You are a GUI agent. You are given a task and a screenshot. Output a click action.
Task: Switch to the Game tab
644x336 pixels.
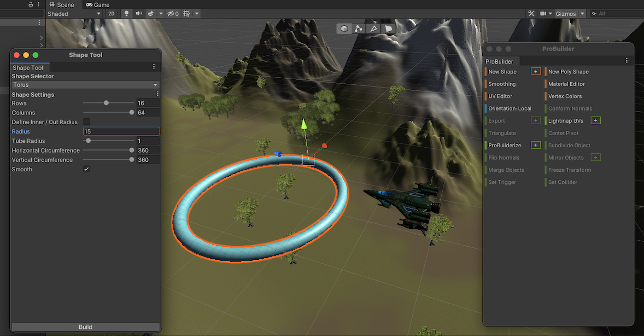(98, 5)
